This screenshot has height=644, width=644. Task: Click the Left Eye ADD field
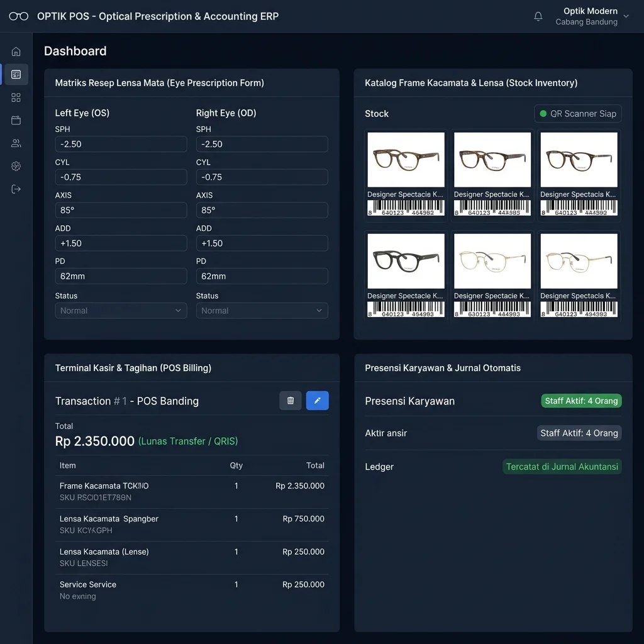click(121, 243)
